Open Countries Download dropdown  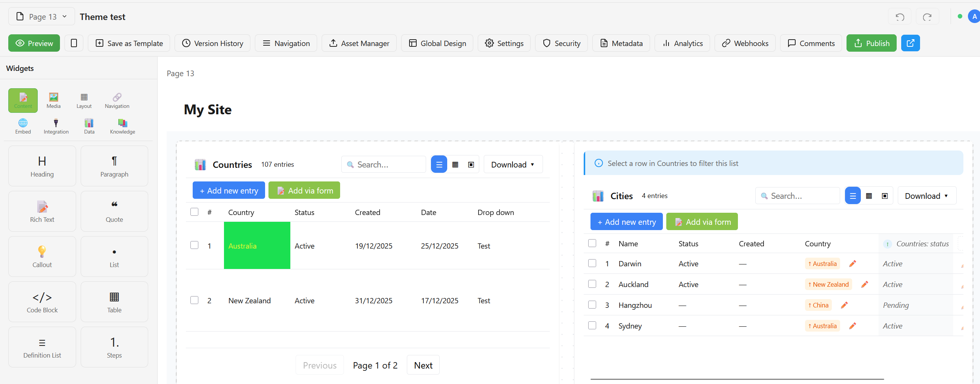pos(513,164)
